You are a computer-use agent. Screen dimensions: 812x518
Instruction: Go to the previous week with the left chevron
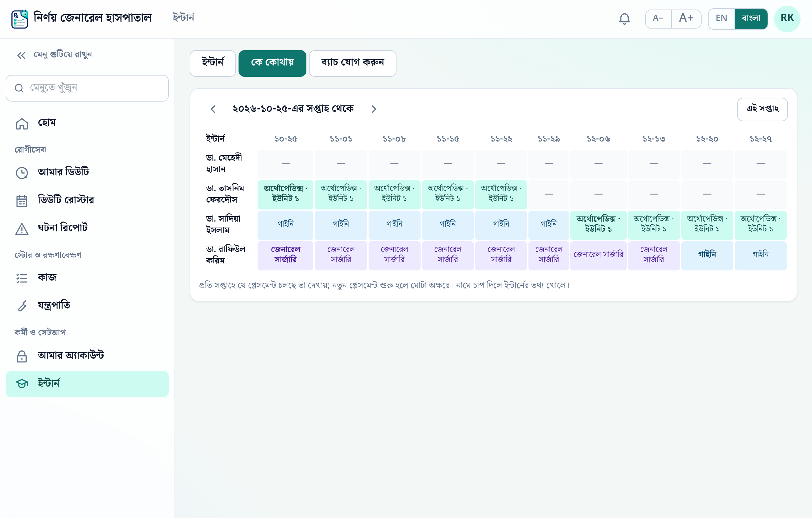(x=213, y=109)
